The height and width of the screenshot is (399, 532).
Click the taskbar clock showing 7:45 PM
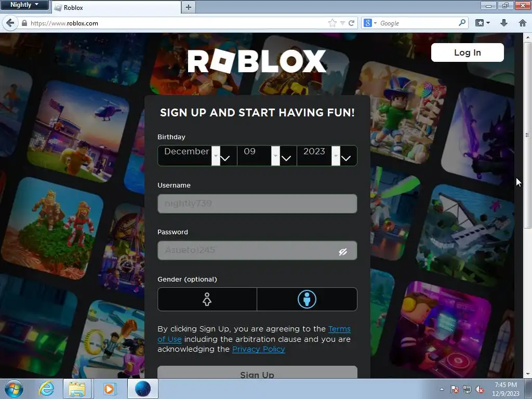pyautogui.click(x=506, y=389)
